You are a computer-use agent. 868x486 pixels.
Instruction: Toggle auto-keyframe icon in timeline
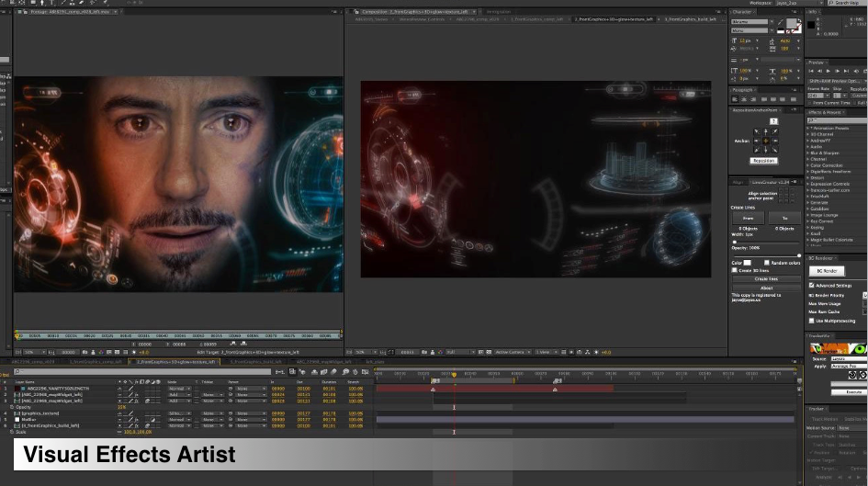tap(355, 372)
